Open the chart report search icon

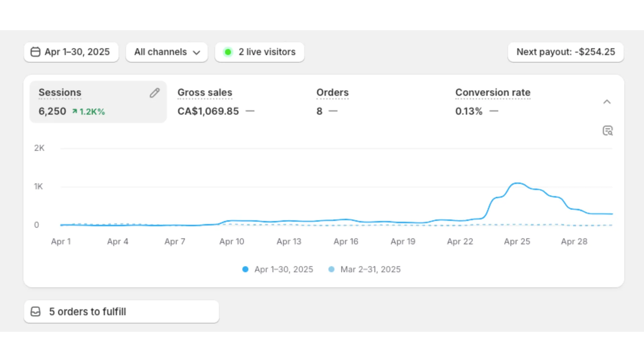(x=608, y=130)
